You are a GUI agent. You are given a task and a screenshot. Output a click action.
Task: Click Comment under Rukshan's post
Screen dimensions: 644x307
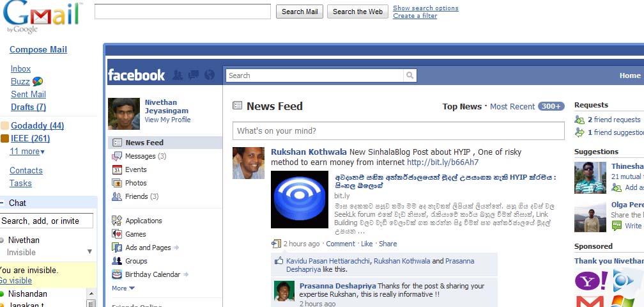coord(341,244)
